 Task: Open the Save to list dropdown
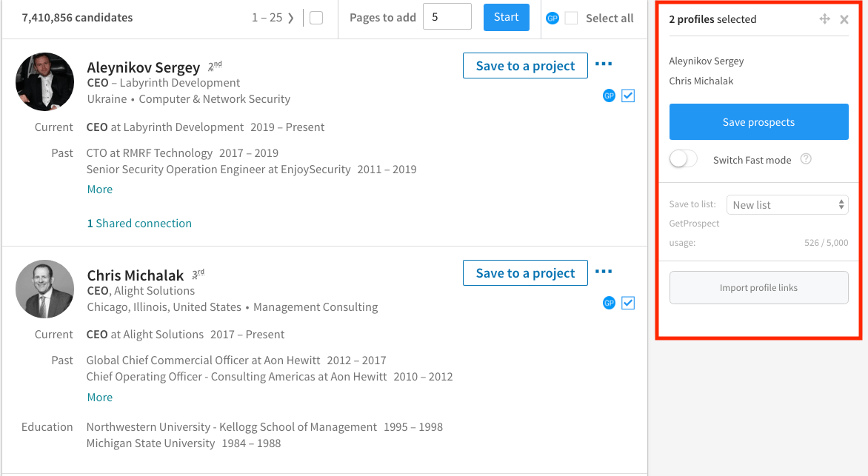(x=787, y=205)
